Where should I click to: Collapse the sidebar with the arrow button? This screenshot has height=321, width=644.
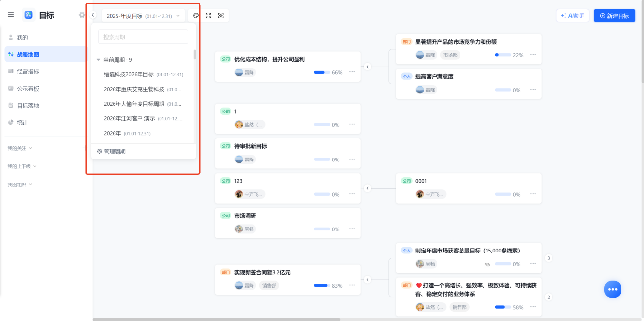pos(93,15)
